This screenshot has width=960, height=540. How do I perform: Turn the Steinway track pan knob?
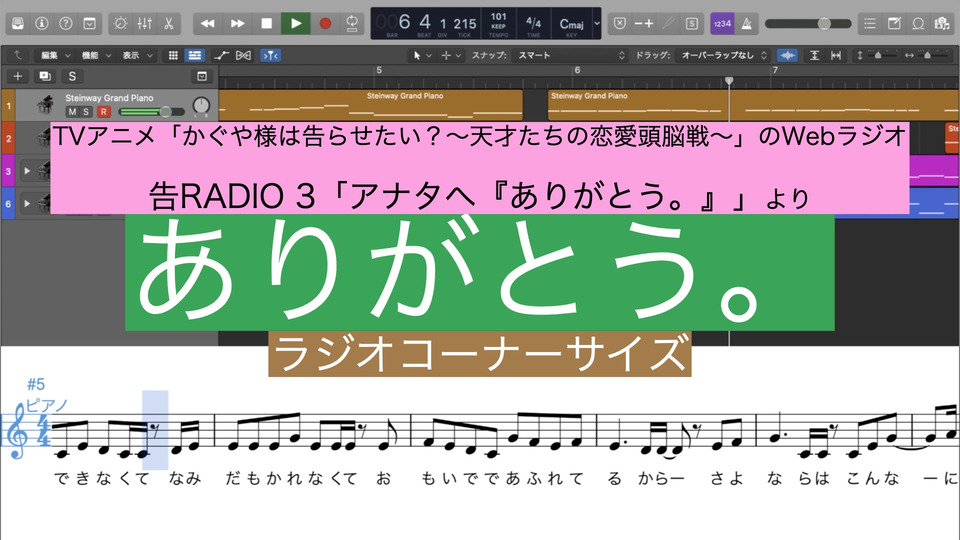click(x=201, y=106)
